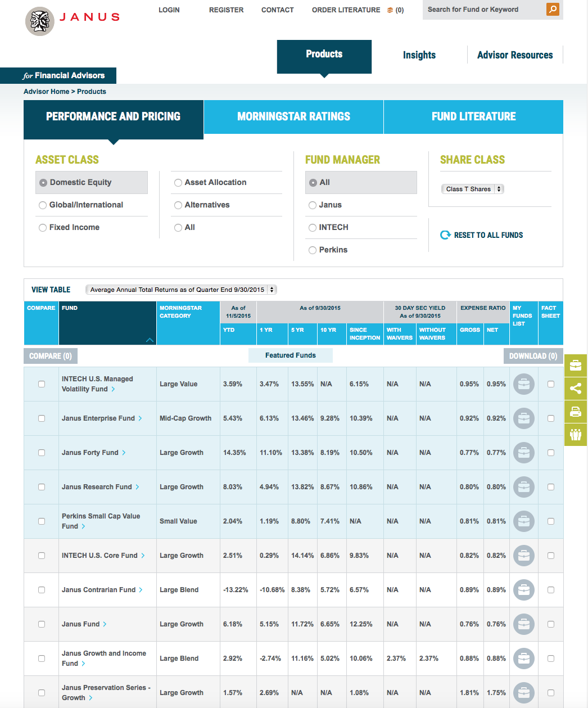Open the Performance and Pricing tab
This screenshot has height=708, width=588.
pos(114,119)
